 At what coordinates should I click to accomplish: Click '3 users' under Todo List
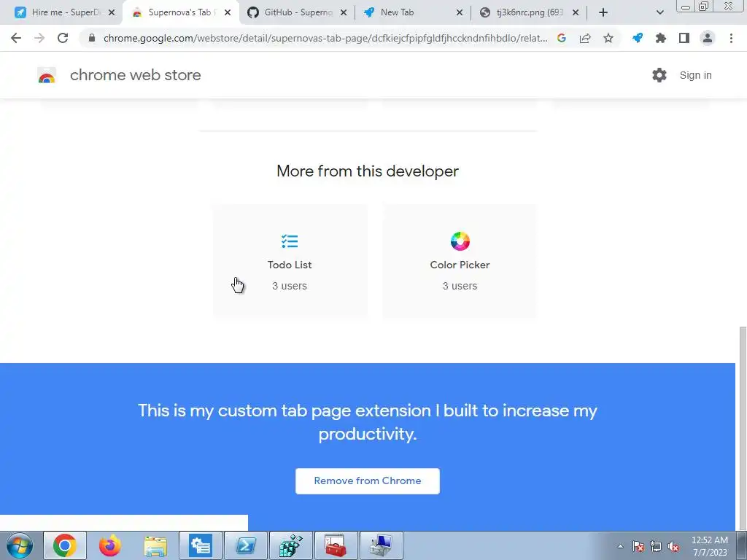(x=290, y=286)
